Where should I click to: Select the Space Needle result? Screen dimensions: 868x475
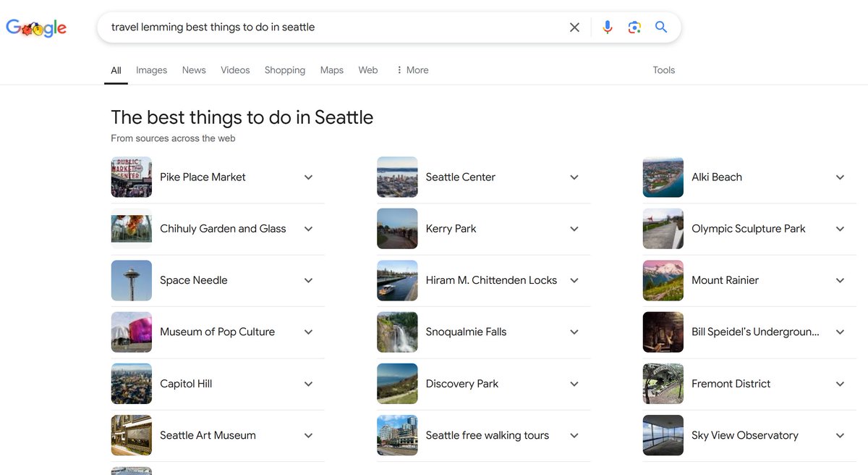point(194,280)
